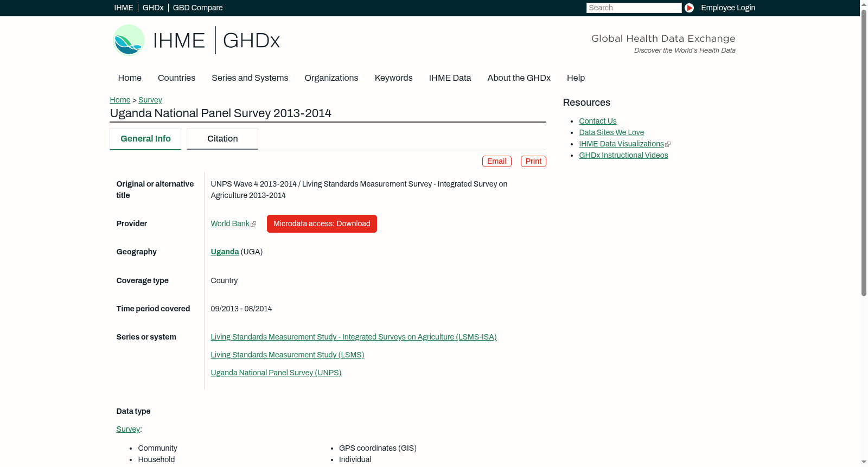Image resolution: width=868 pixels, height=467 pixels.
Task: Click Microdata access: Download button
Action: point(322,223)
